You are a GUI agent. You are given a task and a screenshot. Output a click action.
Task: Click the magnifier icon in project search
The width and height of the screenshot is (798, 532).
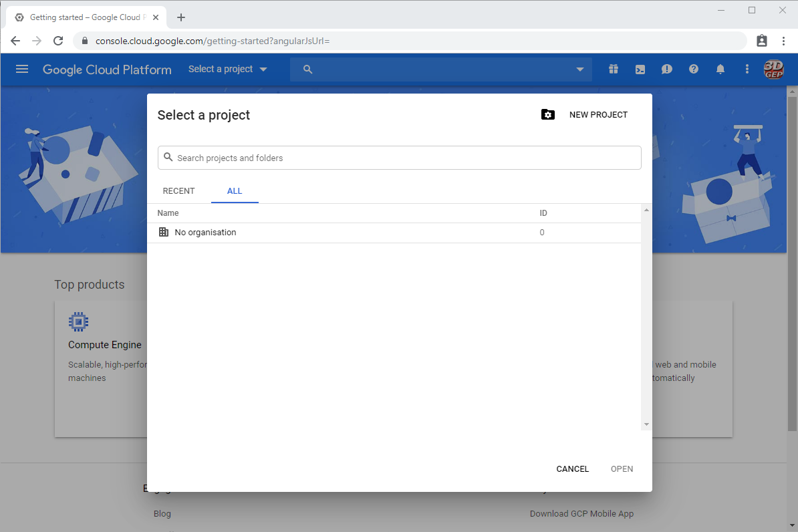coord(168,157)
